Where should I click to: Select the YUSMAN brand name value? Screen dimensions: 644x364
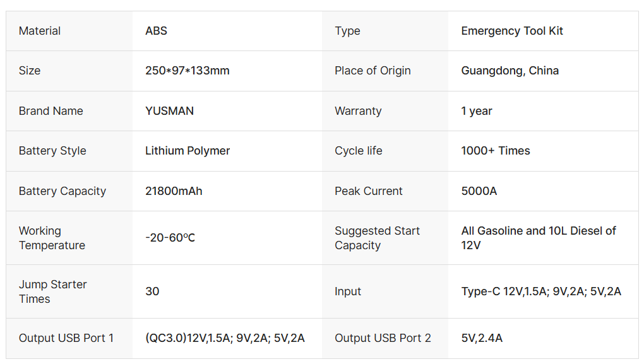click(169, 111)
